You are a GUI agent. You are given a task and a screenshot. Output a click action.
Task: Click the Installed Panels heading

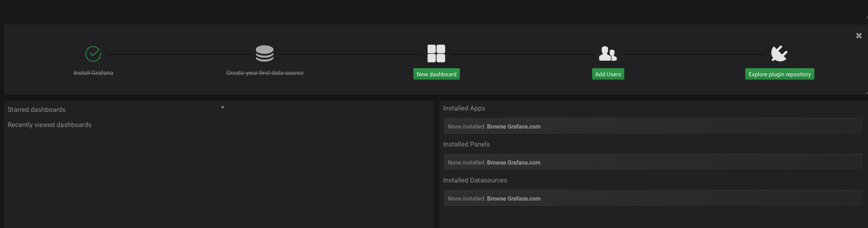[x=466, y=144]
